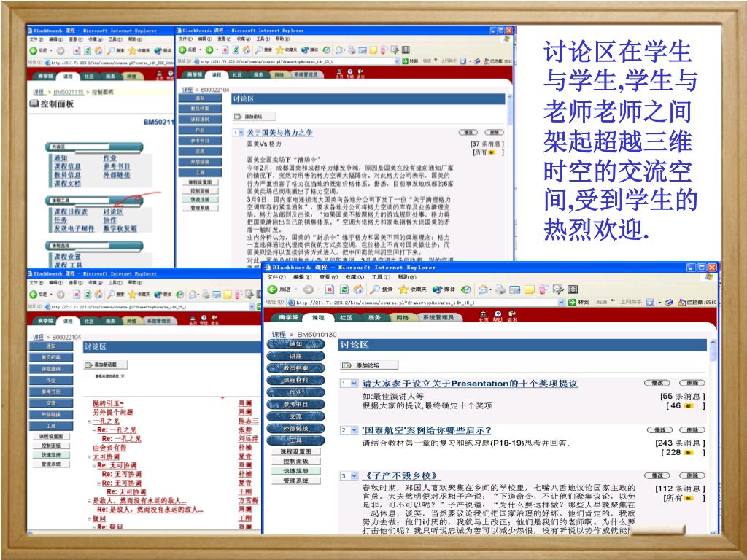Click 课程 breadcrumb link in BM5010130 window

tap(279, 334)
